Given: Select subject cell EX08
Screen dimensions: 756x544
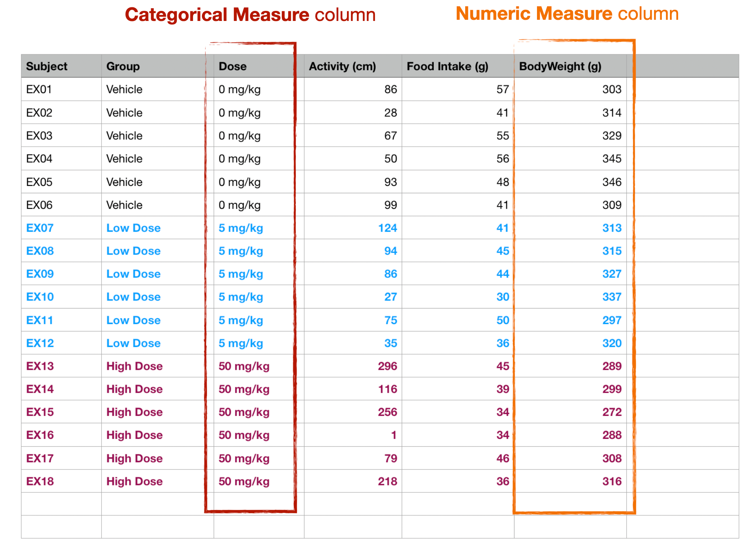Looking at the screenshot, I should [x=61, y=251].
